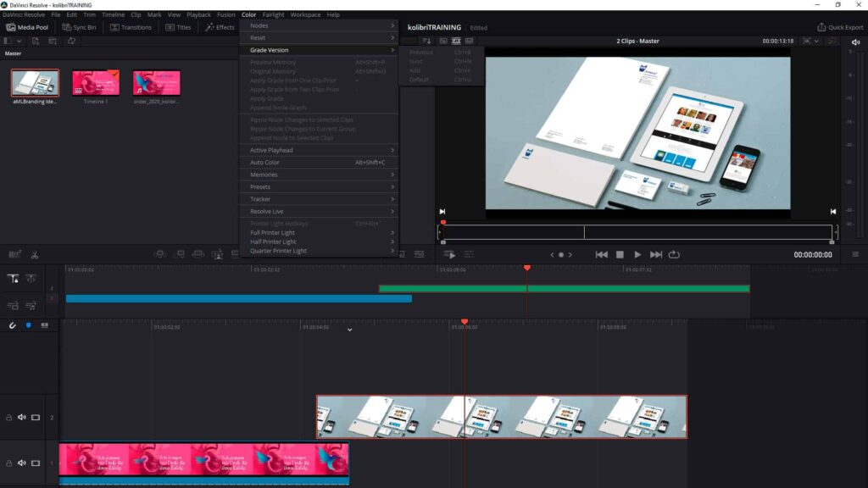Select the Timeline 1 thumbnail
Image resolution: width=868 pixels, height=488 pixels.
pyautogui.click(x=96, y=83)
